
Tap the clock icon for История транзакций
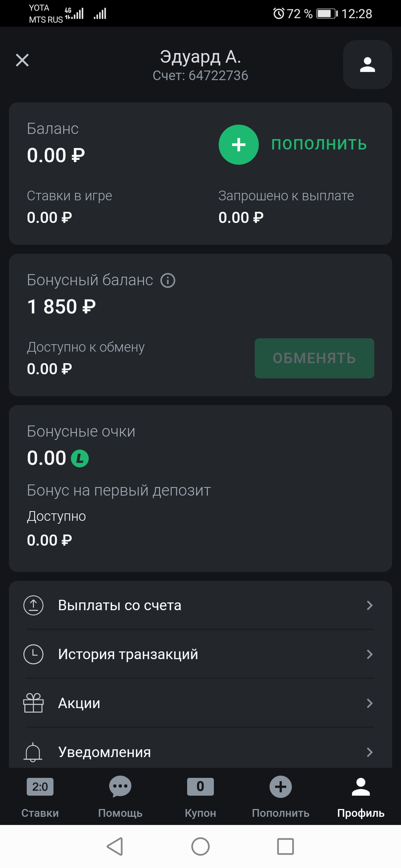33,654
